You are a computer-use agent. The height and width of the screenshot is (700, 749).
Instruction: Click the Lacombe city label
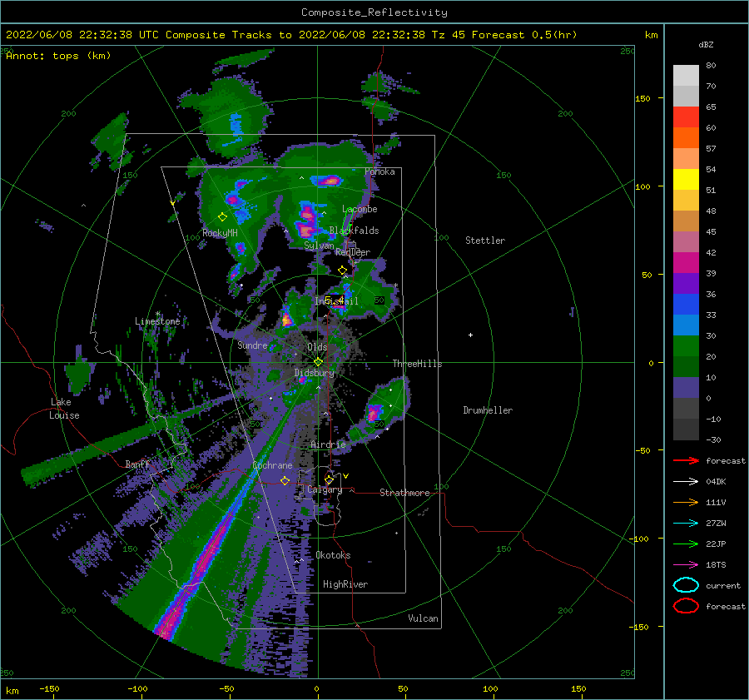pyautogui.click(x=360, y=209)
